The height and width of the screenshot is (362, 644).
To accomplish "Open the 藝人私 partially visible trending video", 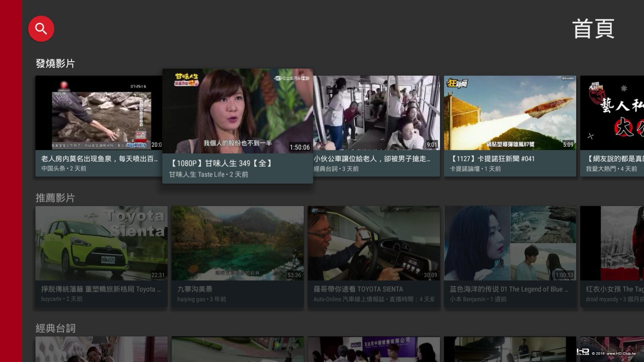I will 612,113.
